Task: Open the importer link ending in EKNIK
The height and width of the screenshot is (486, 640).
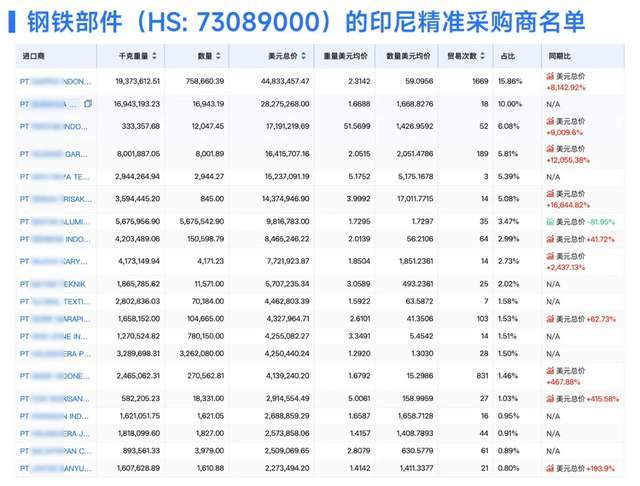Action: tap(53, 284)
